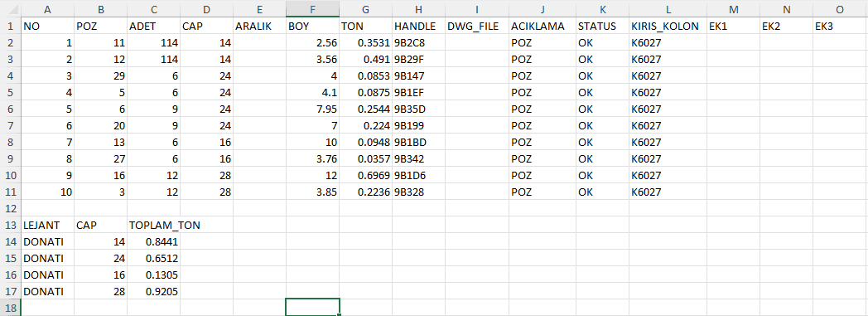This screenshot has width=868, height=316.
Task: Click the LEJANT summary header
Action: pos(47,226)
